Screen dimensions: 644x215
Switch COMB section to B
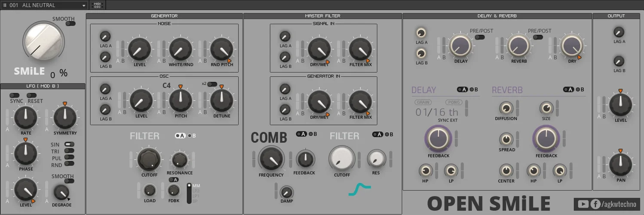[x=313, y=134]
